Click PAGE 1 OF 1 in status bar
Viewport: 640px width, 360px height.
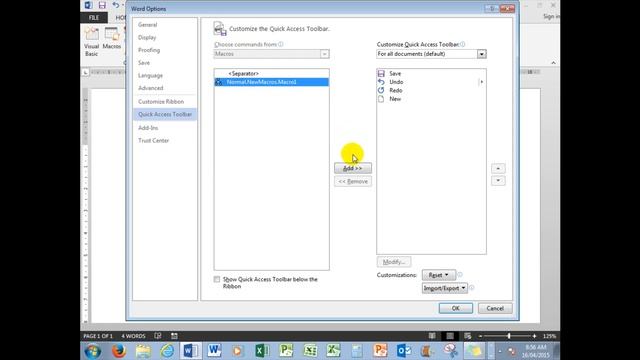(98, 336)
